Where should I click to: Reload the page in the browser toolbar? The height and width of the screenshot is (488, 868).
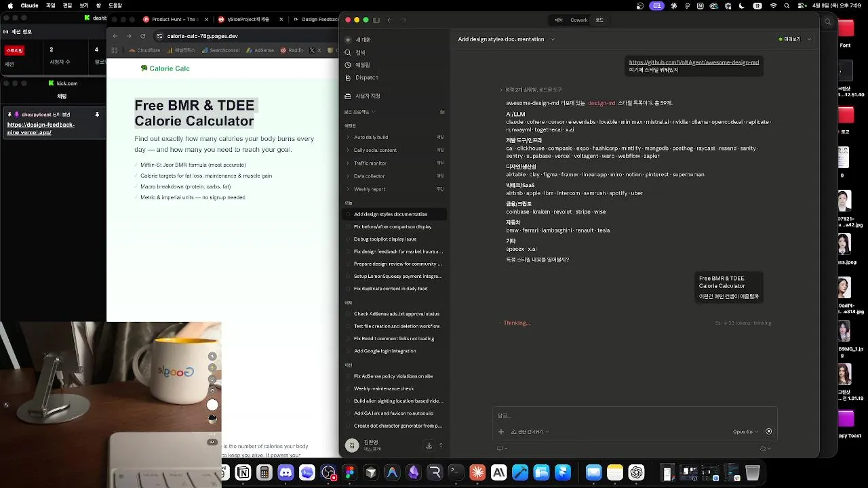143,36
